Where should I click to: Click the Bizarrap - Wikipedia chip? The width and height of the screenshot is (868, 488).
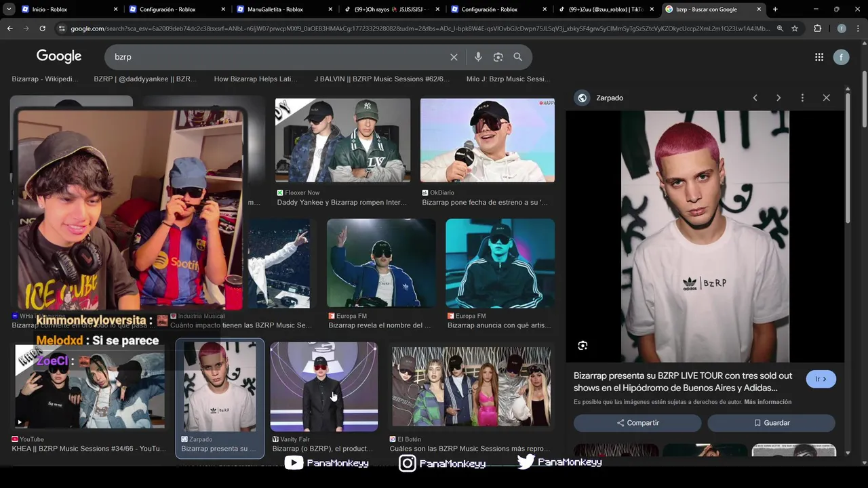(45, 79)
